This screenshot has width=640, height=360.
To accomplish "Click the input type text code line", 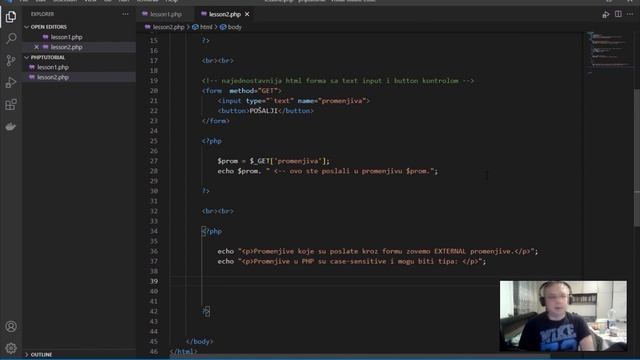I will pos(293,100).
